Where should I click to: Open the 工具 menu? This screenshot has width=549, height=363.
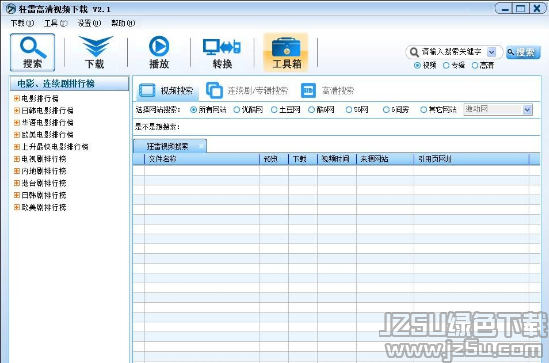[55, 23]
